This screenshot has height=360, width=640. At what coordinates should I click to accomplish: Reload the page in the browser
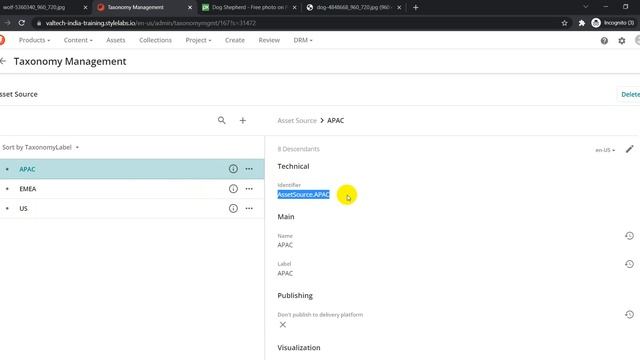tap(22, 23)
